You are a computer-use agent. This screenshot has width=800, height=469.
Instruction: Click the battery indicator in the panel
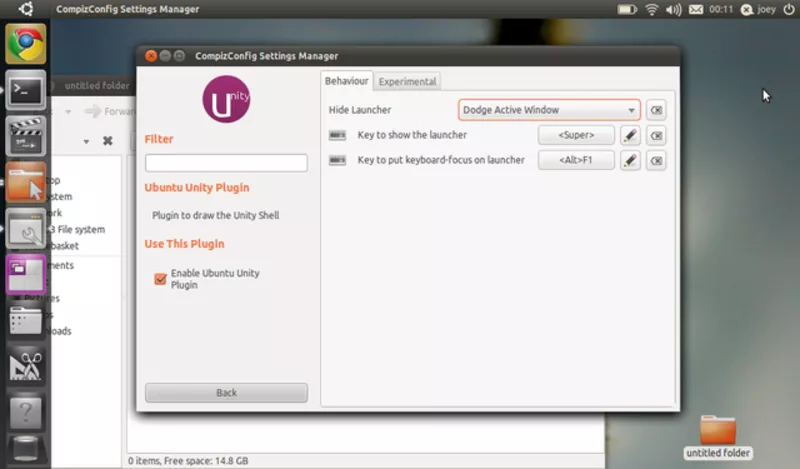[x=627, y=9]
